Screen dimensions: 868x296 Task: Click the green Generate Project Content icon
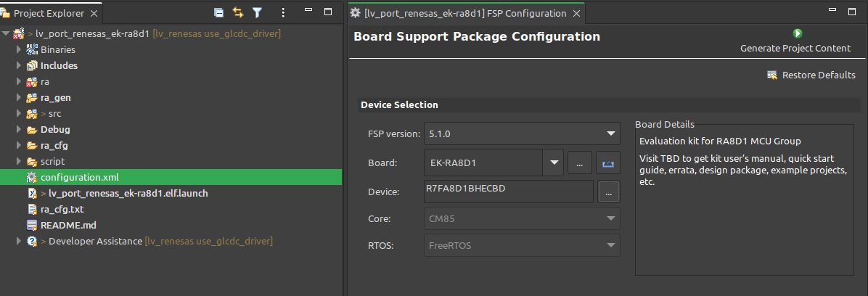point(798,33)
